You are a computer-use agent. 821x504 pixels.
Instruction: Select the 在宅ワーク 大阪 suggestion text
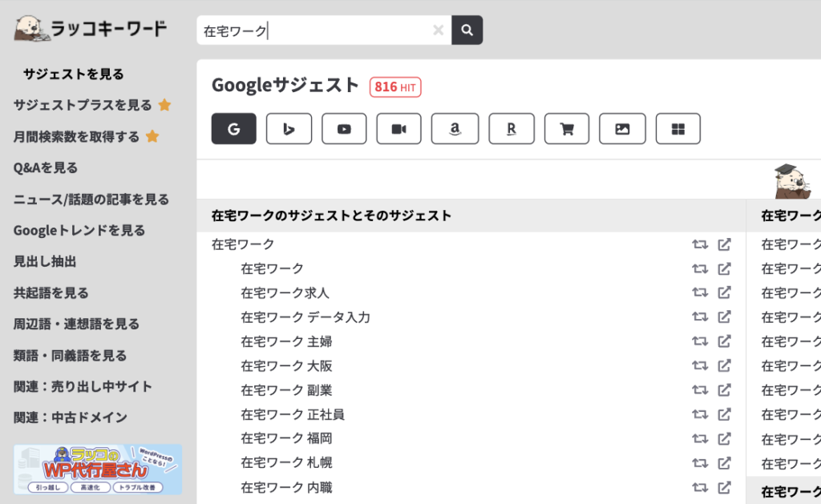pos(286,366)
